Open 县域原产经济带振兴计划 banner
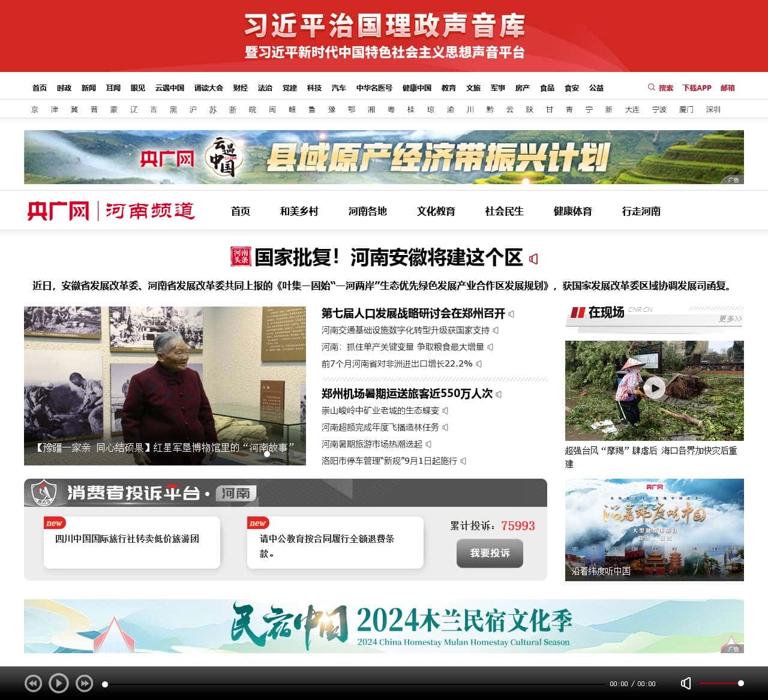768x700 pixels. tap(384, 157)
